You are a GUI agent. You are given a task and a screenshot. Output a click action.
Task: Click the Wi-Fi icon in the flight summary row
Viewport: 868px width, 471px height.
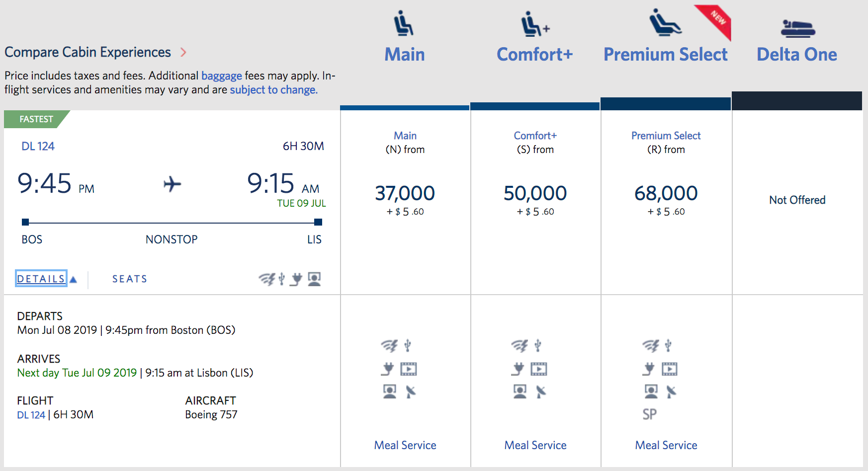coord(267,279)
